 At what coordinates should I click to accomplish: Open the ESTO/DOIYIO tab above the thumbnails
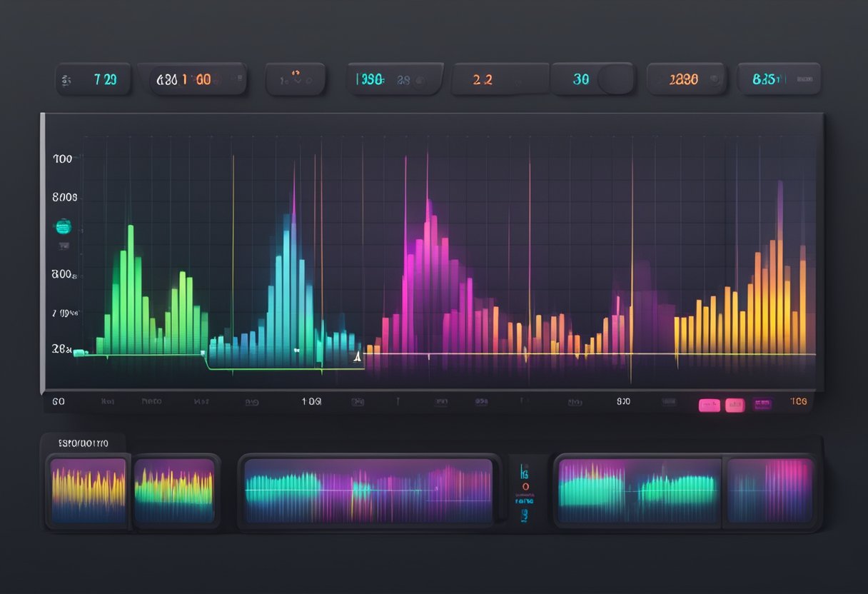[83, 443]
